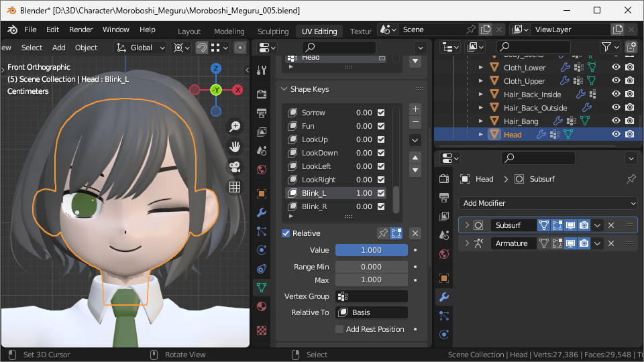Uncheck the Blink_L shape key checkbox
644x362 pixels.
pos(381,193)
